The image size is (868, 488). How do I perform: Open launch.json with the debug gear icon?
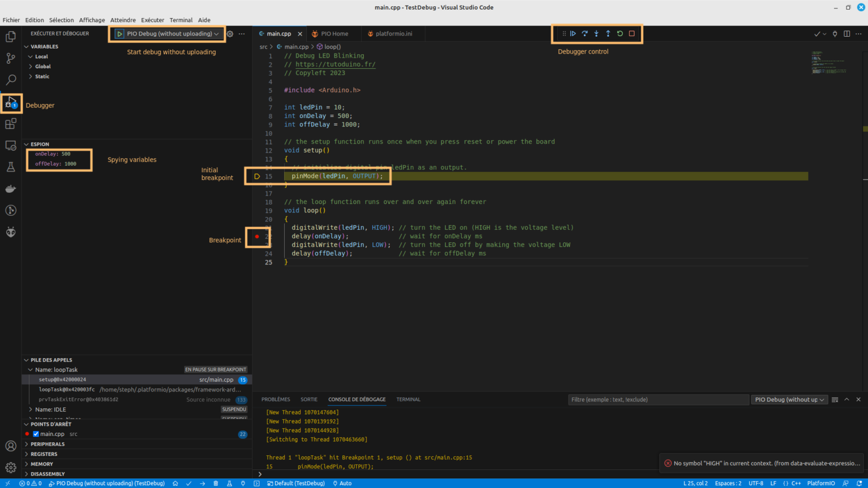[230, 34]
